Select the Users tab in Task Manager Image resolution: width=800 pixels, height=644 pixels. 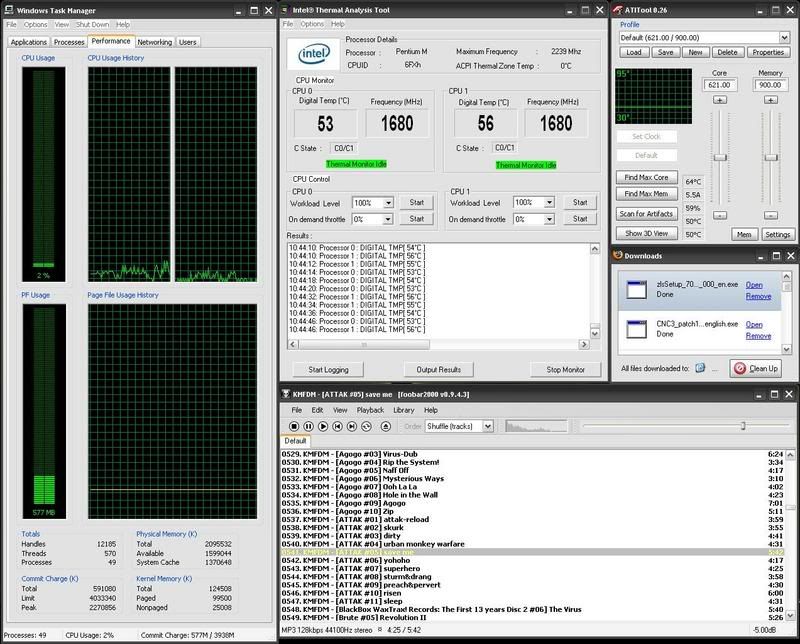coord(188,42)
